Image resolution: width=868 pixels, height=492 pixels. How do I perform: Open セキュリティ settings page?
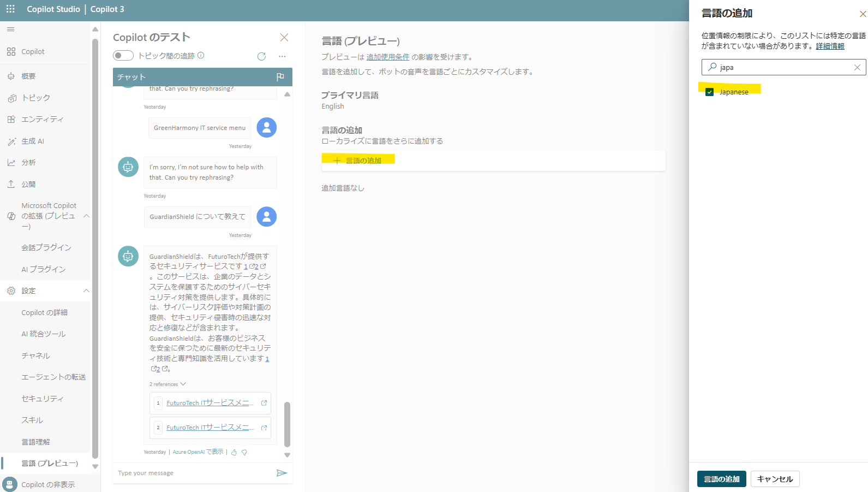click(x=43, y=399)
